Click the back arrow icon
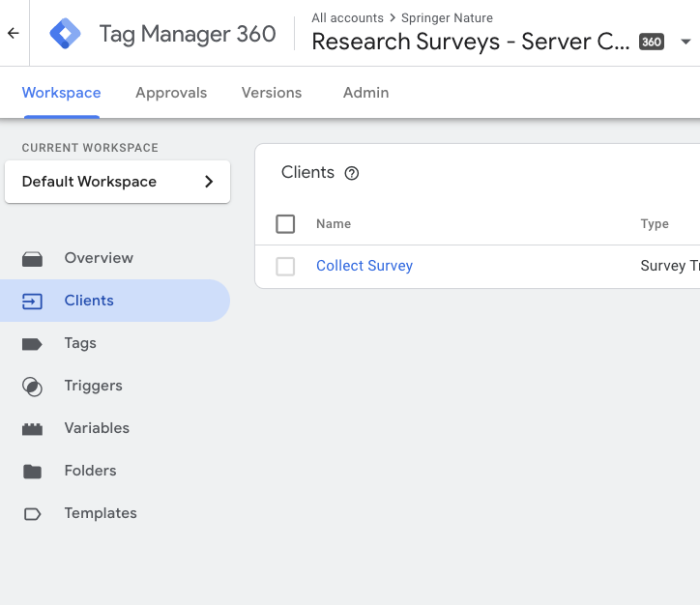This screenshot has width=700, height=605. [x=14, y=33]
